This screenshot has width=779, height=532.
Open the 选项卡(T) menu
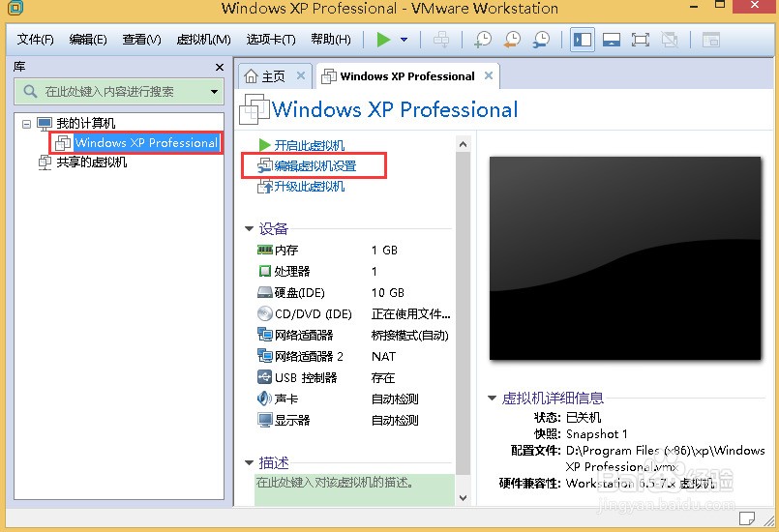271,40
